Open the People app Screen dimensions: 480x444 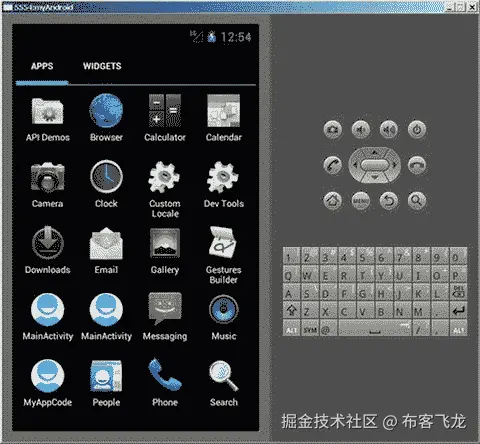106,383
